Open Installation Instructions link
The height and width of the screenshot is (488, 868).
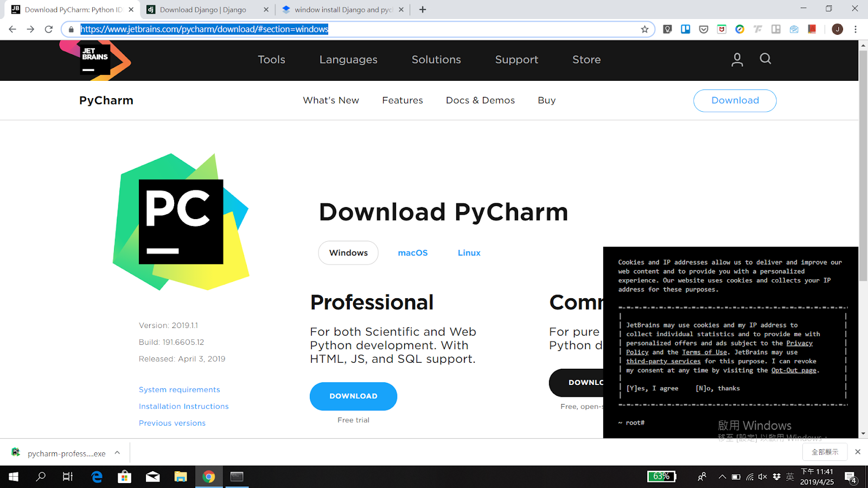point(184,406)
